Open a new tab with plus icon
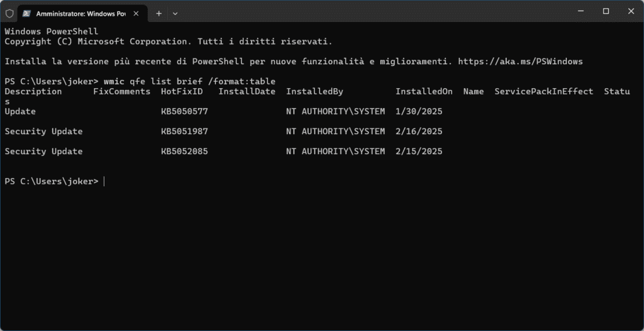The image size is (644, 331). click(x=158, y=13)
